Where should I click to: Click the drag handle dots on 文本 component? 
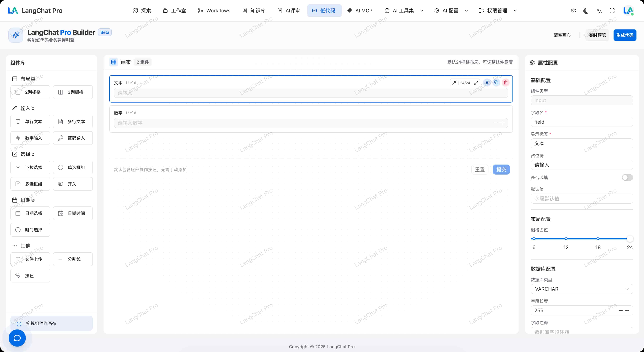tap(487, 82)
